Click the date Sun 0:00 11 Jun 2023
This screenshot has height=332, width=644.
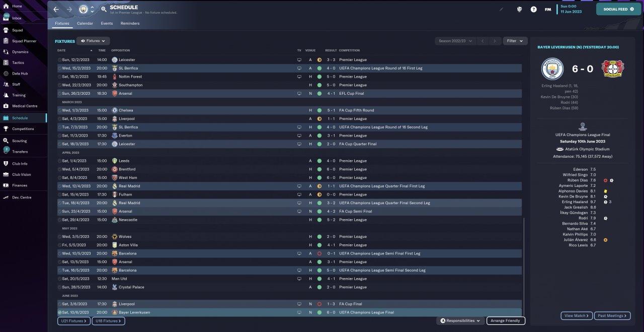click(571, 9)
